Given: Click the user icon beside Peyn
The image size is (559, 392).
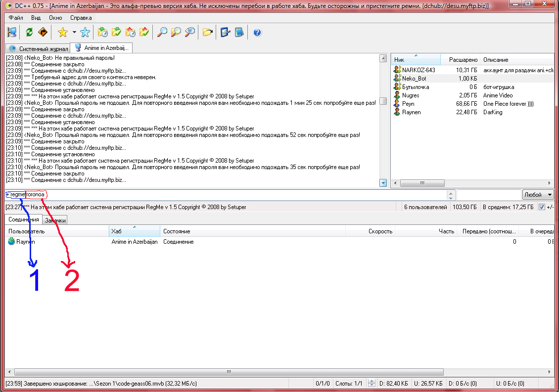Looking at the screenshot, I should [397, 104].
